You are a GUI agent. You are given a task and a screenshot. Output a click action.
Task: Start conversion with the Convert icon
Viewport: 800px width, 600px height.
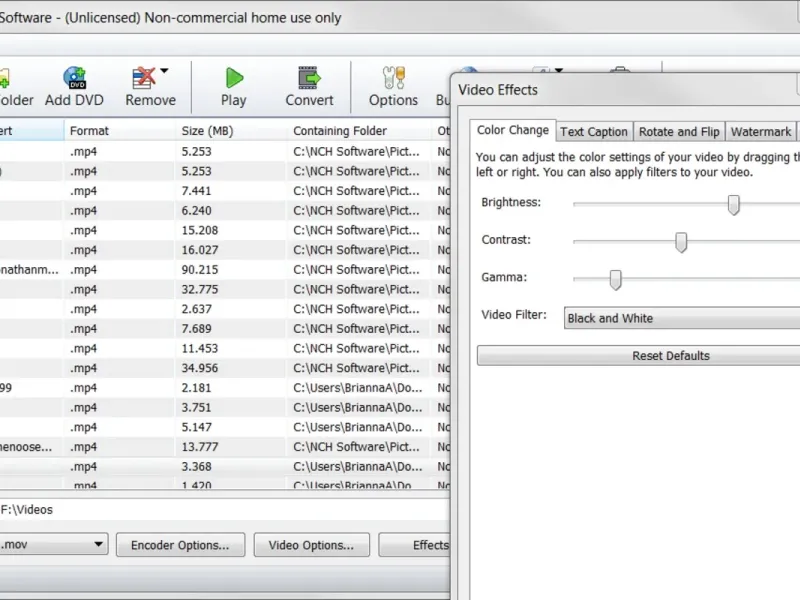pos(309,78)
